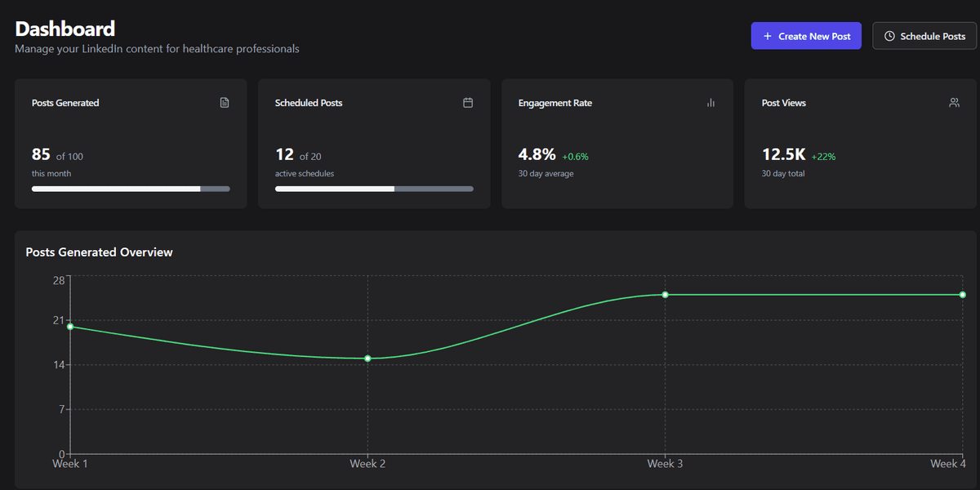
Task: Select the Week 3 data point on chart
Action: pyautogui.click(x=665, y=295)
